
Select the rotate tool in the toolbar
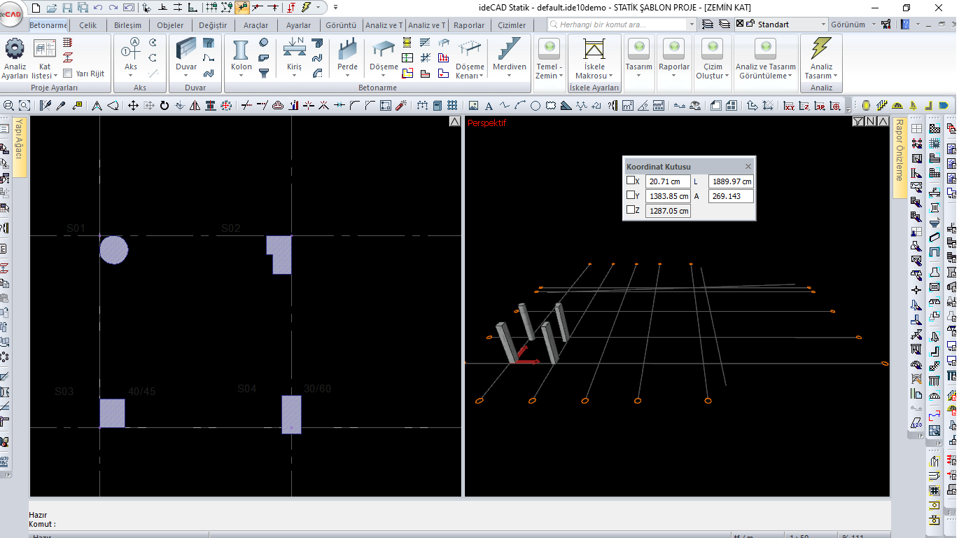tap(164, 106)
